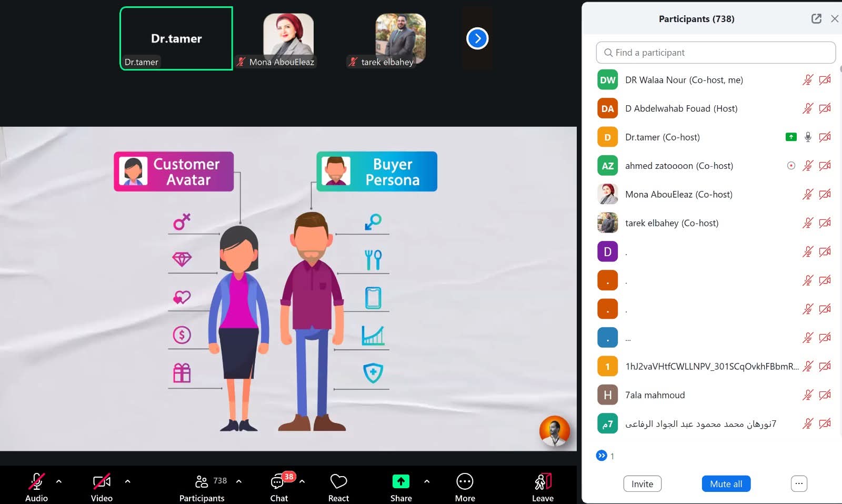Start the Video camera
842x504 pixels.
[x=102, y=482]
